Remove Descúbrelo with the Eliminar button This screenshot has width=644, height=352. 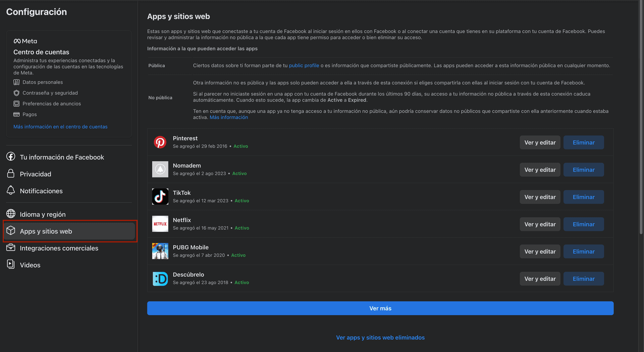click(x=584, y=279)
